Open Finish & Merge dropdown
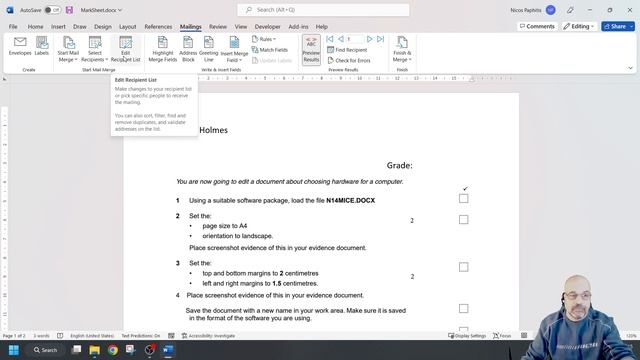Viewport: 640px width, 360px height. pyautogui.click(x=402, y=49)
